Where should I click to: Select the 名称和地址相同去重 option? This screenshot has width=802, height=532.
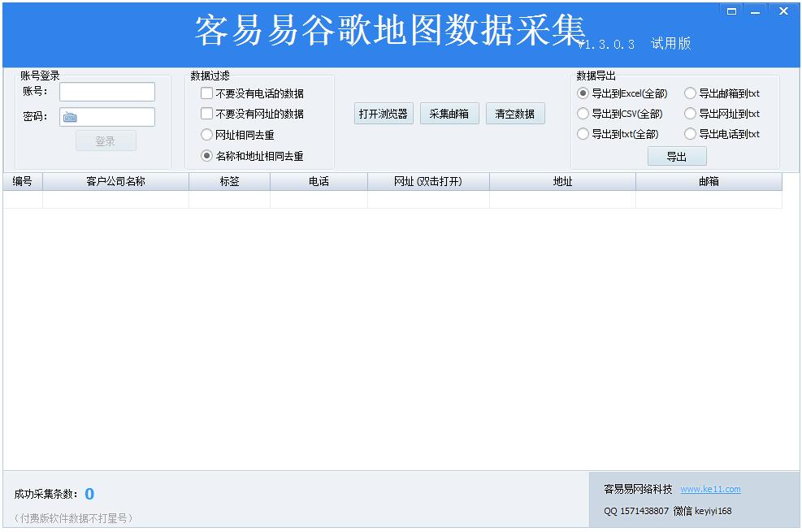click(x=206, y=155)
